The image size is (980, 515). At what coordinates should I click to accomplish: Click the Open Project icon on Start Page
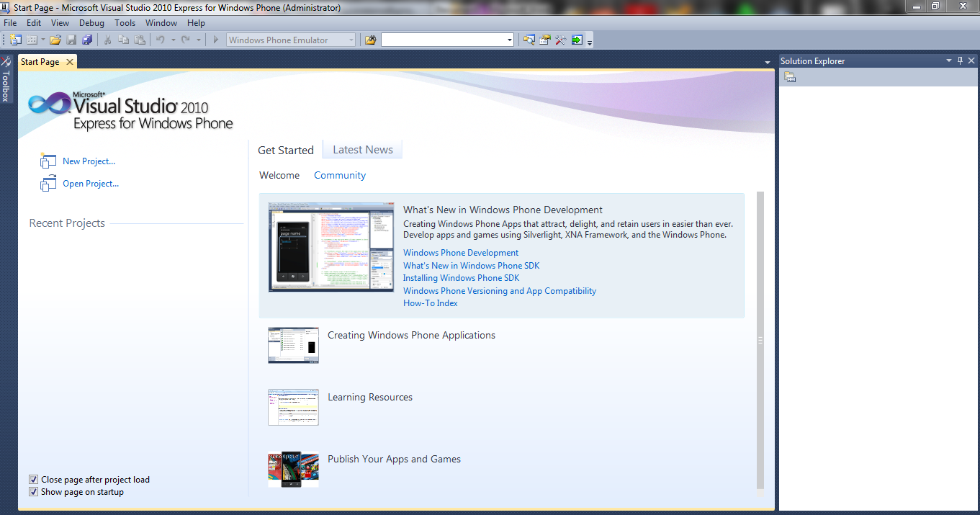(x=48, y=184)
